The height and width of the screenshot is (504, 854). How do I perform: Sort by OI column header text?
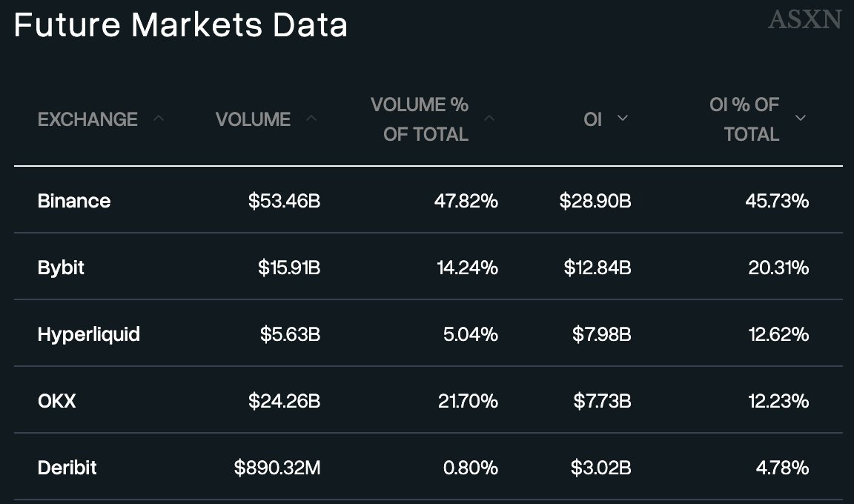592,119
